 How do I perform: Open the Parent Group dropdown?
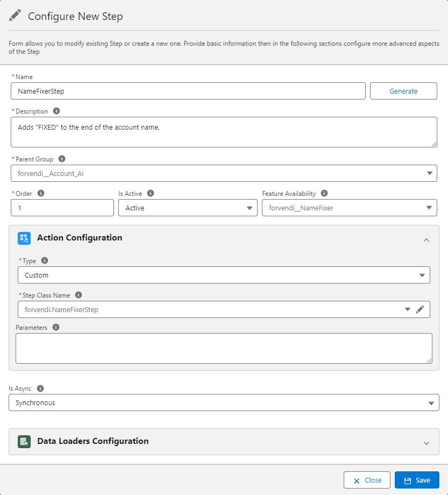[429, 173]
